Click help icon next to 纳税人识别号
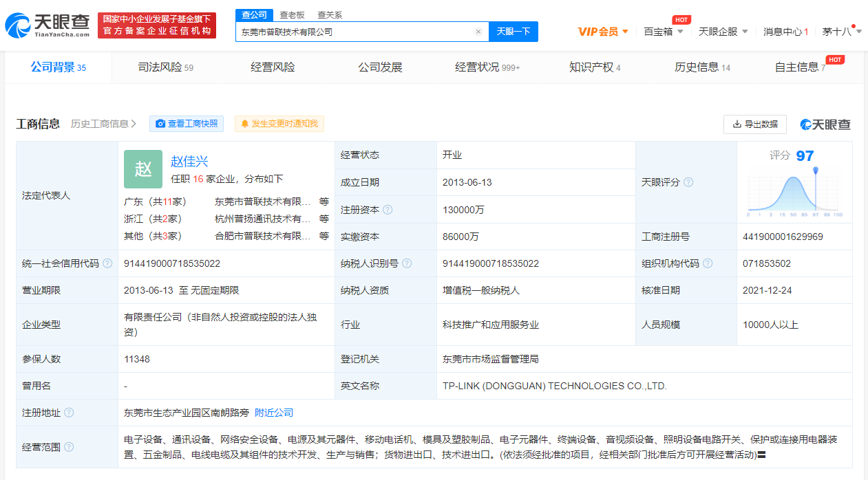Image resolution: width=868 pixels, height=480 pixels. point(407,263)
